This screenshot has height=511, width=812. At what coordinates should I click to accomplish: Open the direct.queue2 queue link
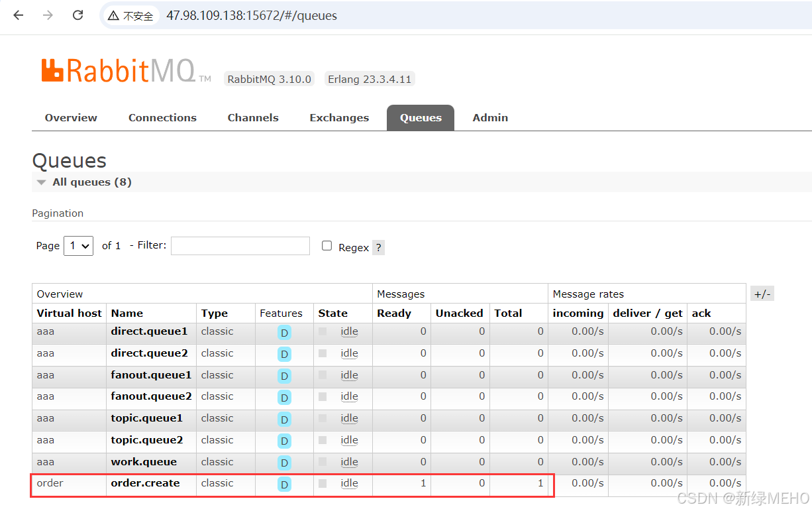click(x=149, y=353)
